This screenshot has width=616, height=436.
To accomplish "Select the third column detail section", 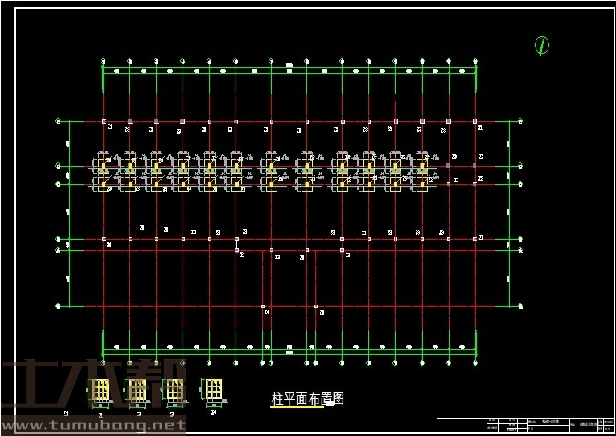I will [x=173, y=391].
